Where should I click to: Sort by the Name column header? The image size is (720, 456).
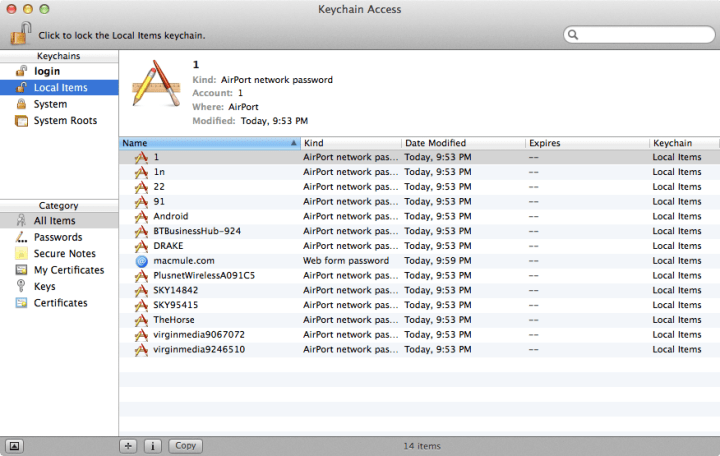pyautogui.click(x=209, y=143)
